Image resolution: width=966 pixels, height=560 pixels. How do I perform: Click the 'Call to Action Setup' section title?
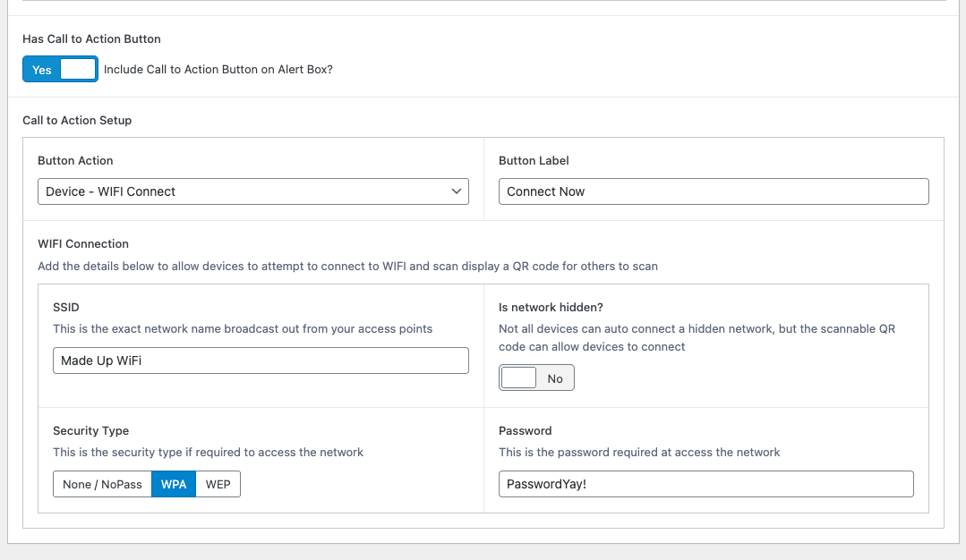point(77,120)
